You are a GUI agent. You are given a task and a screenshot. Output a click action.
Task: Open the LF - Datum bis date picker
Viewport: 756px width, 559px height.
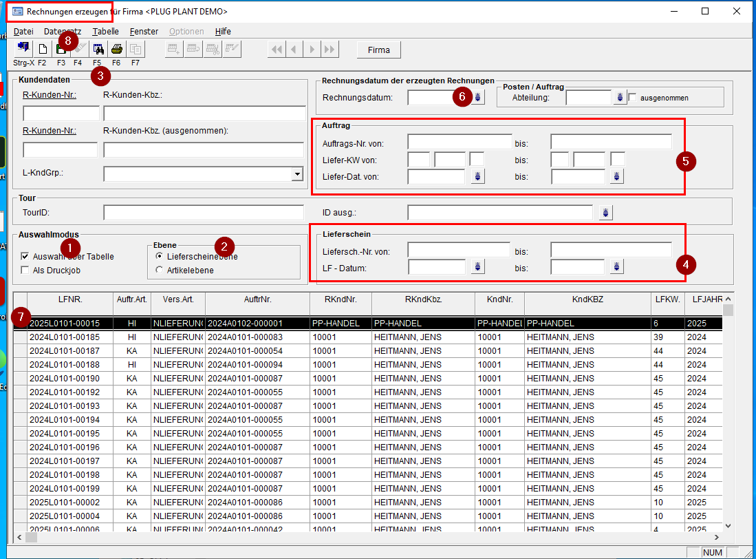[617, 266]
